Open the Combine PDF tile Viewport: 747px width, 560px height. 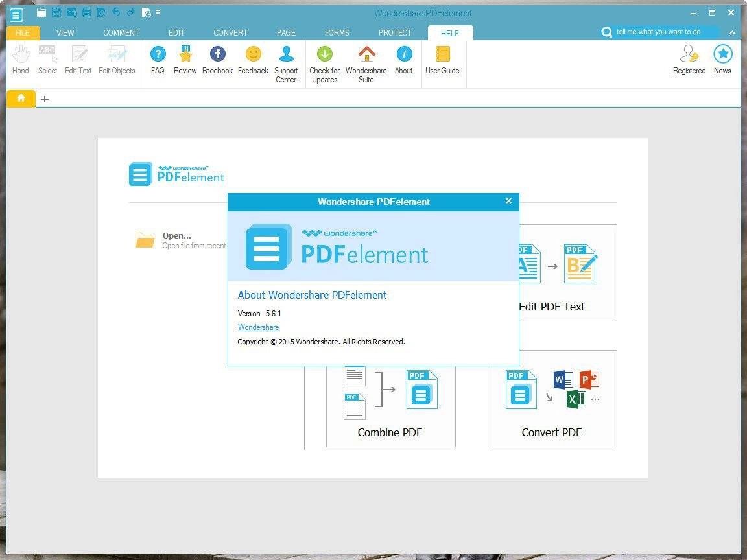click(390, 406)
